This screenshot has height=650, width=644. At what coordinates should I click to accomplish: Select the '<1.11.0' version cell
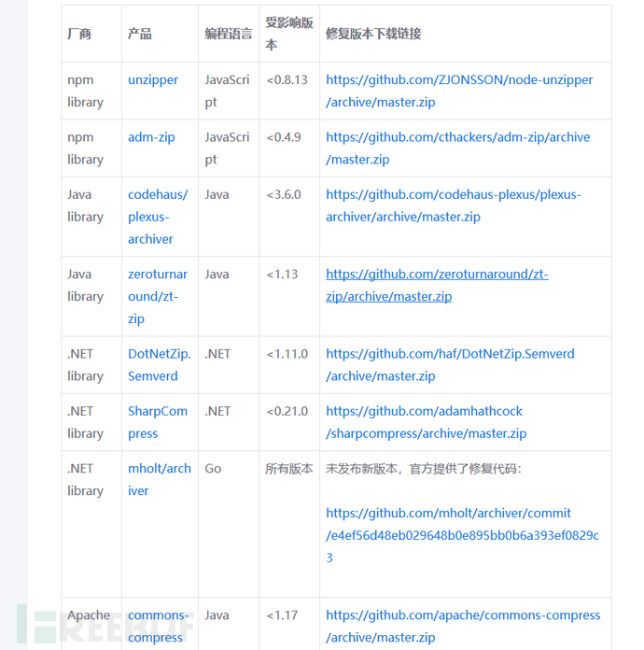pyautogui.click(x=287, y=354)
